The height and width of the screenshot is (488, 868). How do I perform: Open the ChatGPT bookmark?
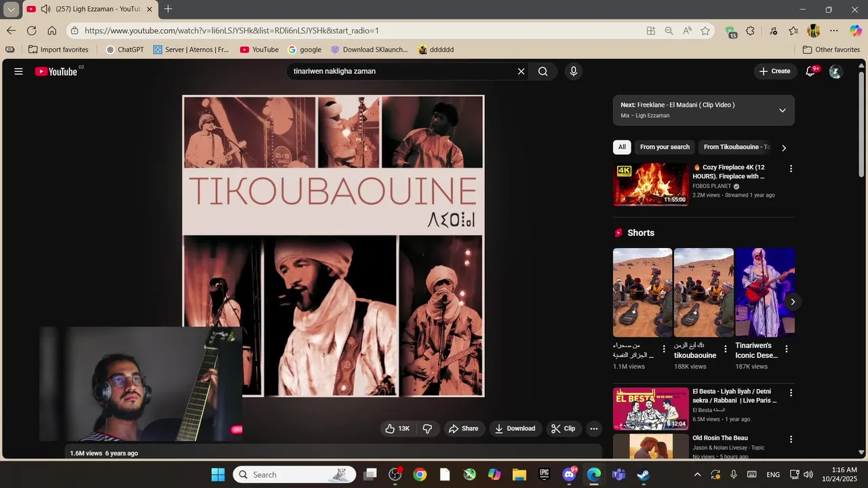point(125,49)
